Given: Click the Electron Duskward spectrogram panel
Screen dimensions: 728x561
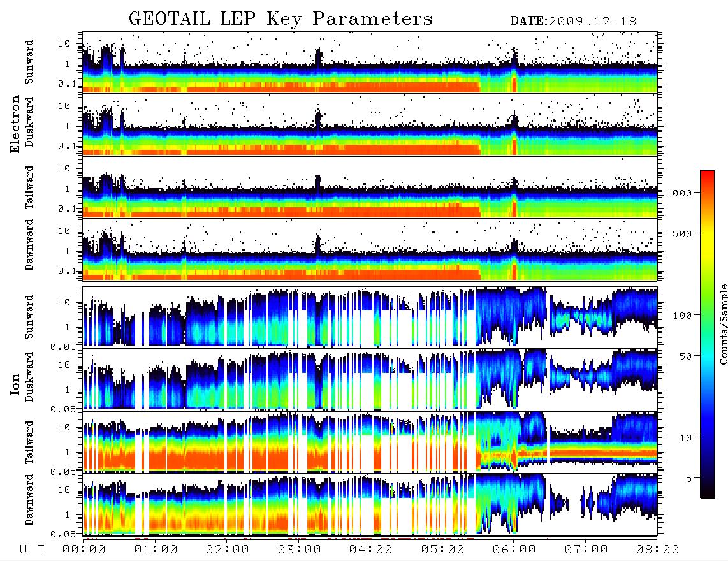Looking at the screenshot, I should (x=370, y=125).
